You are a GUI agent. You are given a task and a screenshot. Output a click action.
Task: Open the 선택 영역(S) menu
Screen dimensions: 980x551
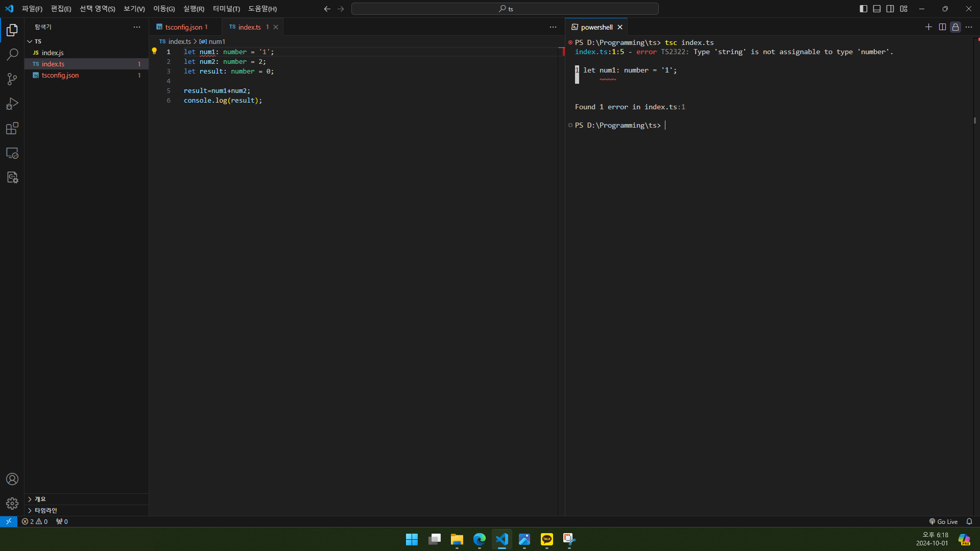coord(97,9)
